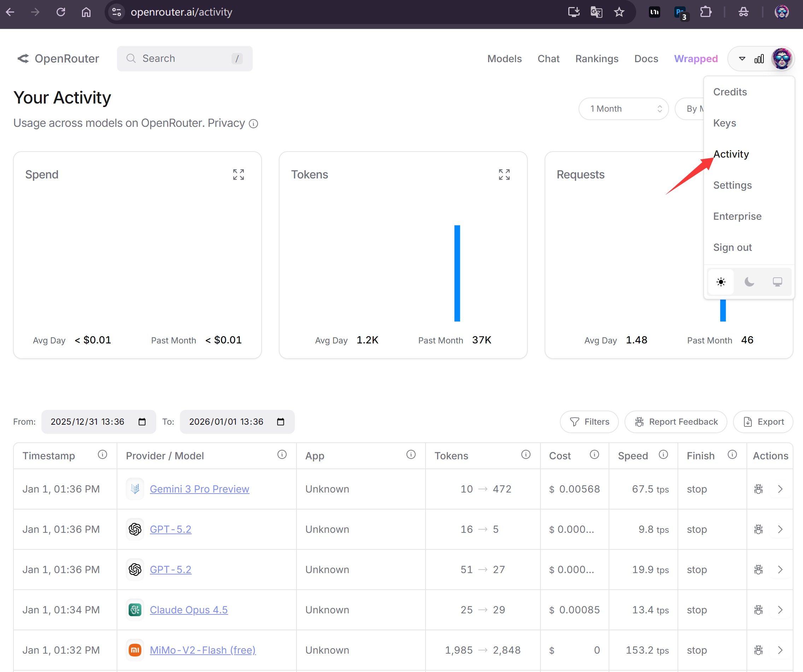Select system theme monitor toggle
The width and height of the screenshot is (803, 672).
pyautogui.click(x=778, y=282)
